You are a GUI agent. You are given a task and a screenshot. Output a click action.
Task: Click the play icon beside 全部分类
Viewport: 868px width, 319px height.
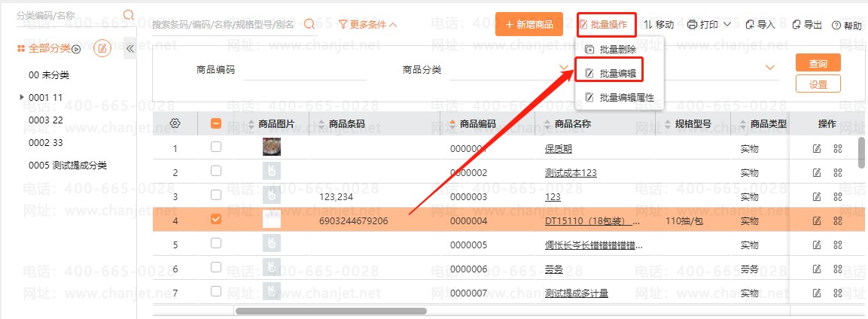[x=77, y=49]
